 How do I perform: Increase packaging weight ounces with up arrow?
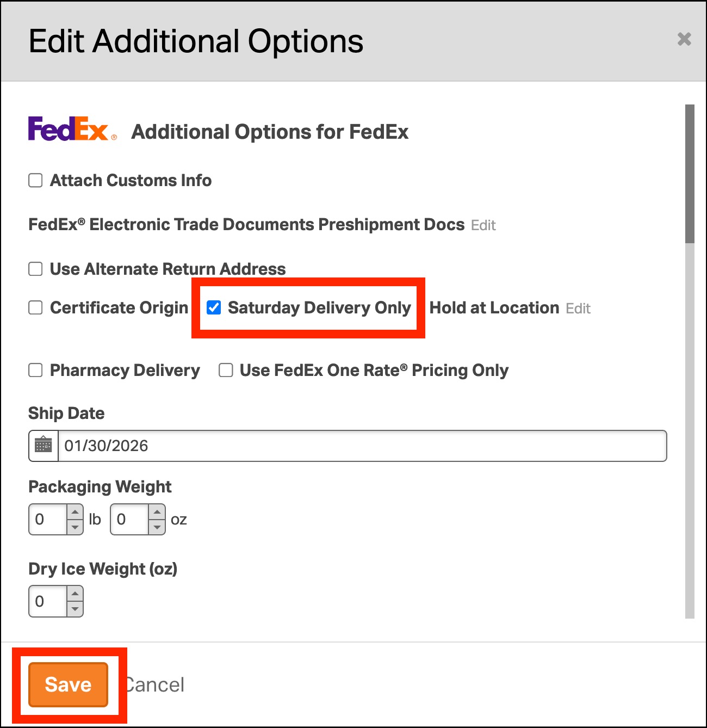point(157,513)
